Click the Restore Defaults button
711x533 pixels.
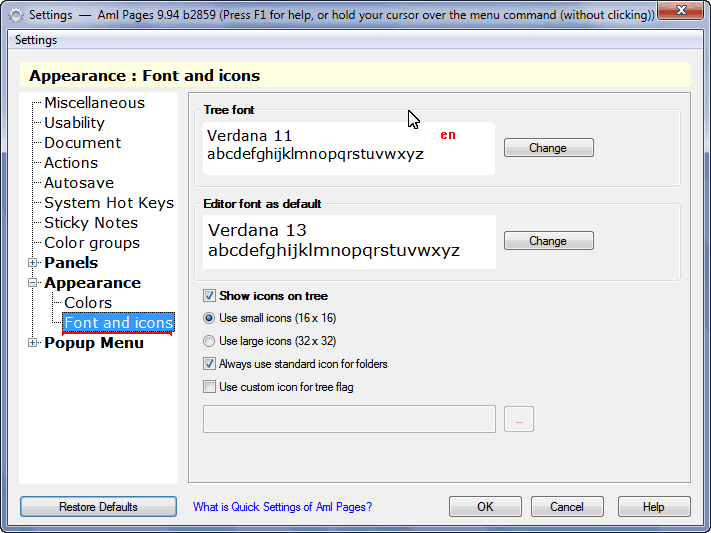click(x=98, y=507)
